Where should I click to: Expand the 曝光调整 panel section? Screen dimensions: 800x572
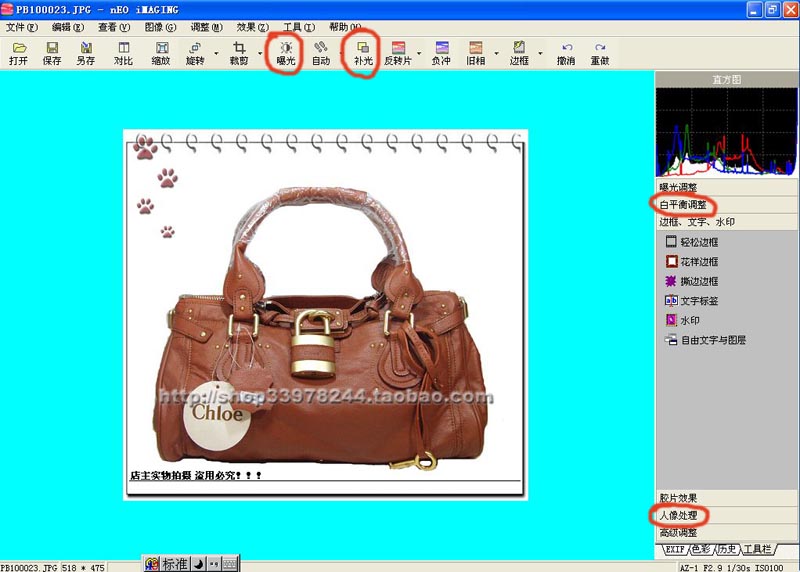tap(727, 187)
